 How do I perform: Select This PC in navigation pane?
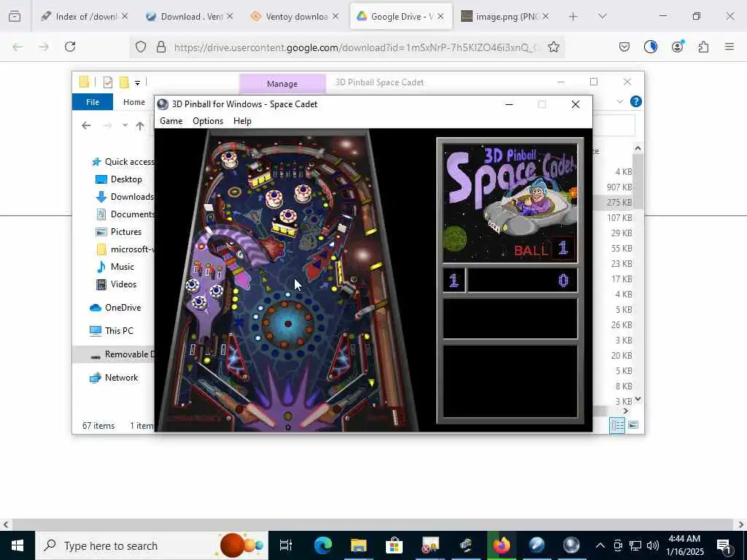(x=111, y=331)
